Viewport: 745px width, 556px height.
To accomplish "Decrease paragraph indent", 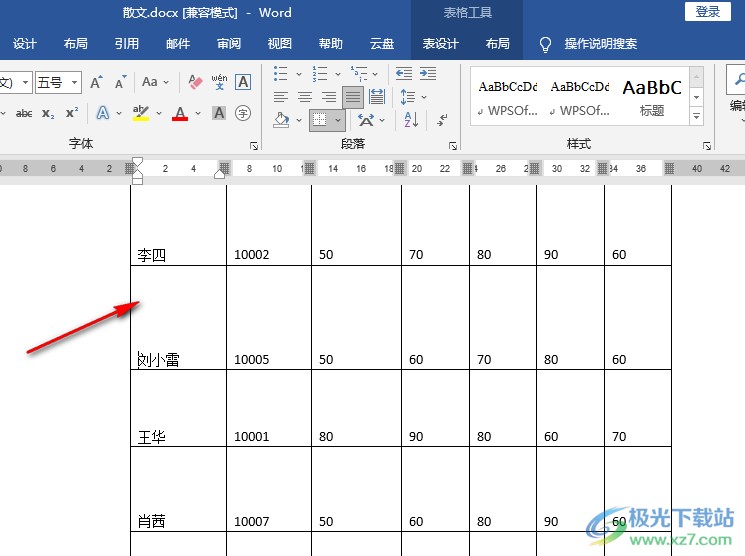I will click(x=403, y=73).
